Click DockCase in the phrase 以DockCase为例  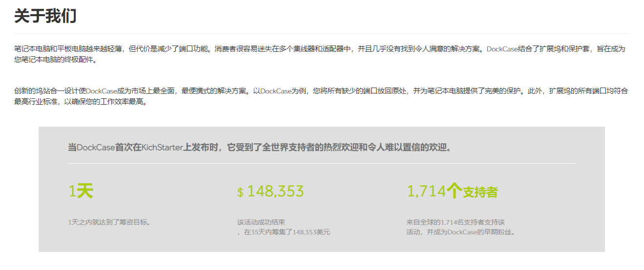click(x=276, y=91)
